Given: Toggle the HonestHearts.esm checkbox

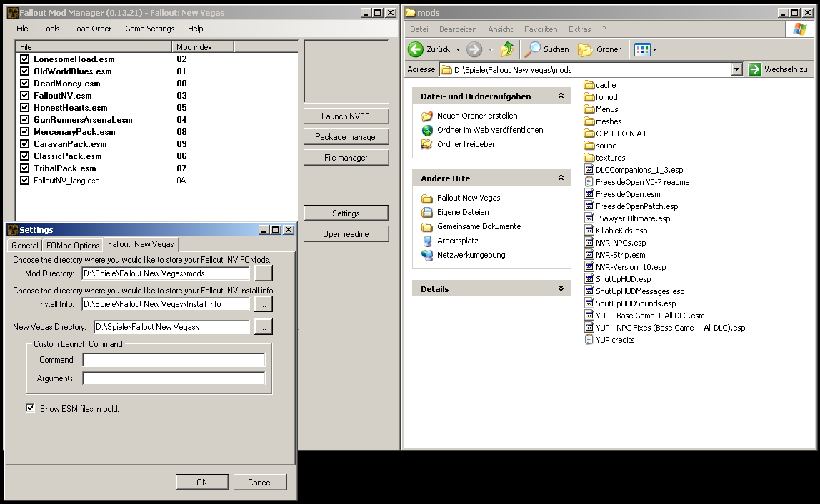Looking at the screenshot, I should click(x=24, y=107).
